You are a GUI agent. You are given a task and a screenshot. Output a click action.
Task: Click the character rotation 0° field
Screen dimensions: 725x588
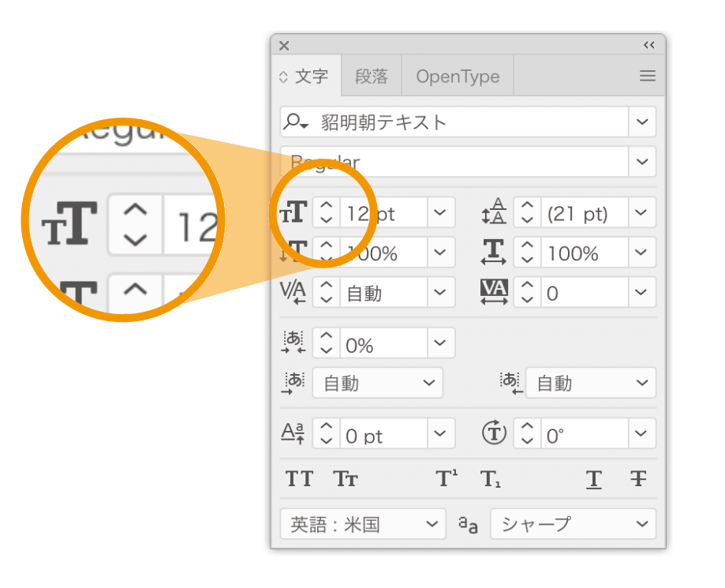(x=585, y=433)
